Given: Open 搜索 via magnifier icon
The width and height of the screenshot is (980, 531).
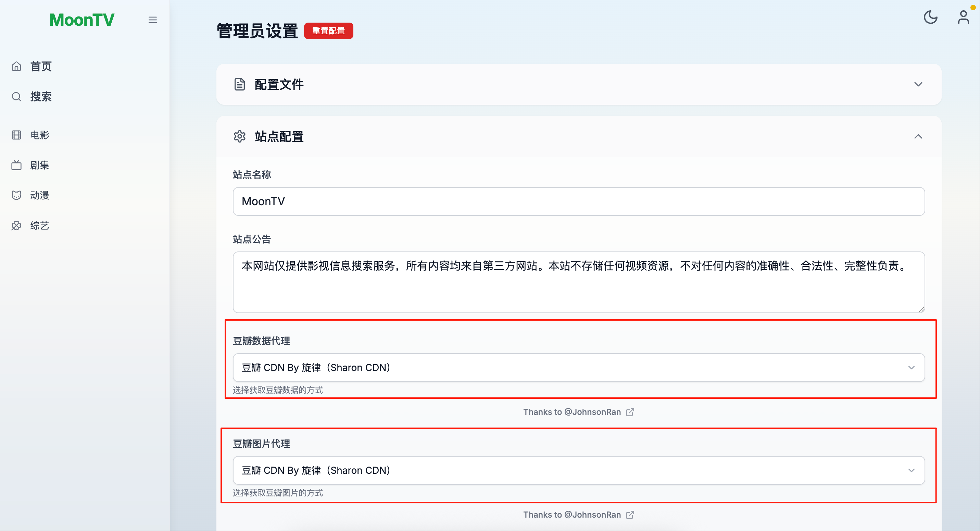Looking at the screenshot, I should point(16,96).
